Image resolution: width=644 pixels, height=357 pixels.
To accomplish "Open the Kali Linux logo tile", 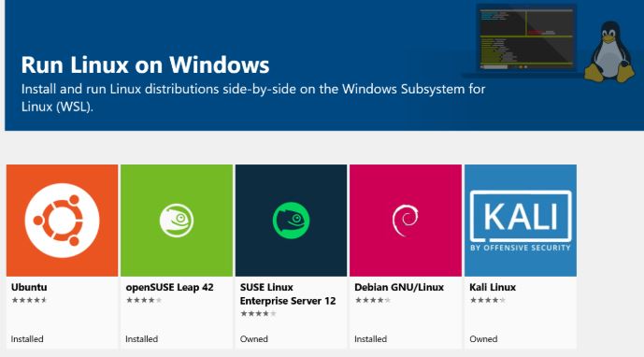I will (521, 221).
